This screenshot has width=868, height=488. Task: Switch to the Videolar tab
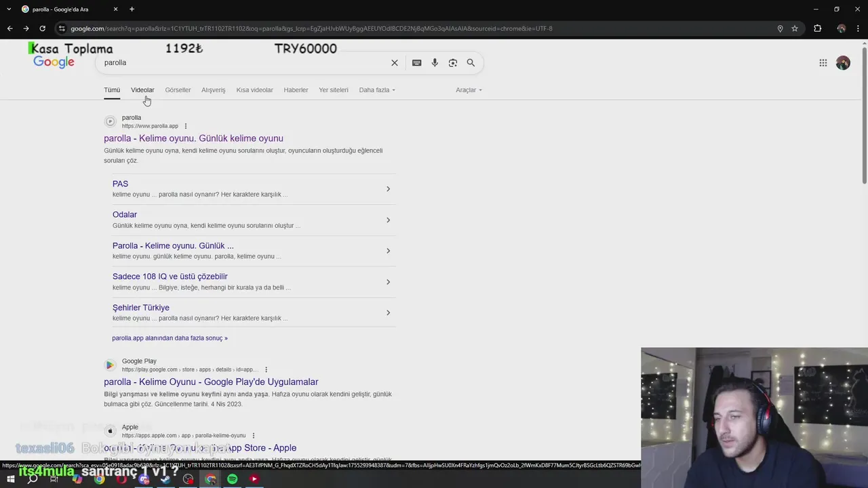(142, 90)
